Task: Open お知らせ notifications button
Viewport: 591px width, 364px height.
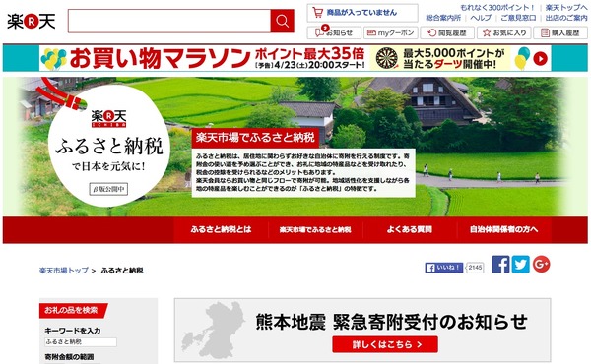Action: (x=334, y=33)
